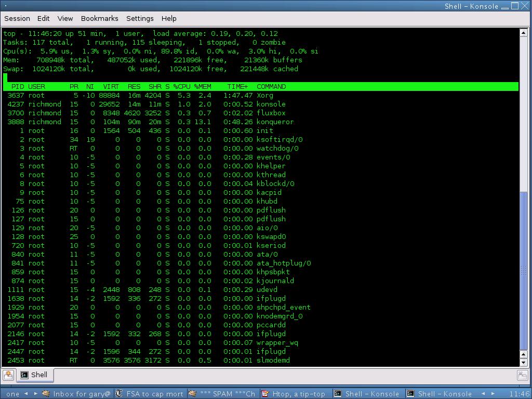The height and width of the screenshot is (399, 532).
Task: Click the kblockd/0 command text
Action: [x=275, y=183]
